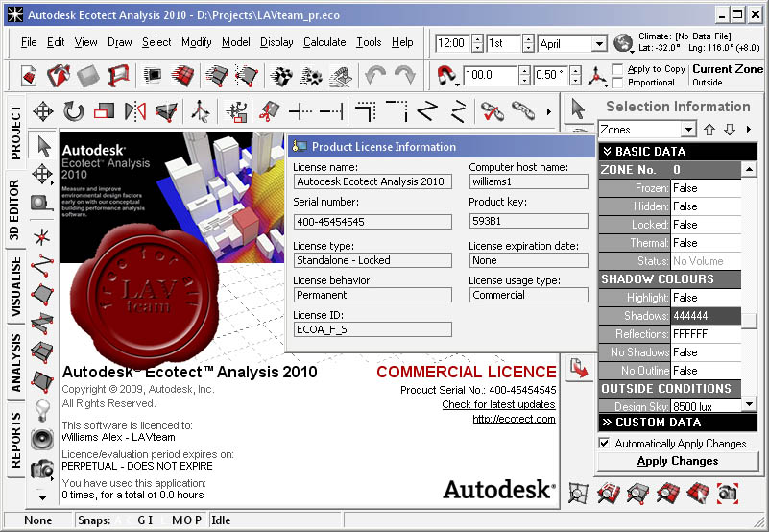
Task: Click the down arrow next to Zones
Action: coord(730,130)
